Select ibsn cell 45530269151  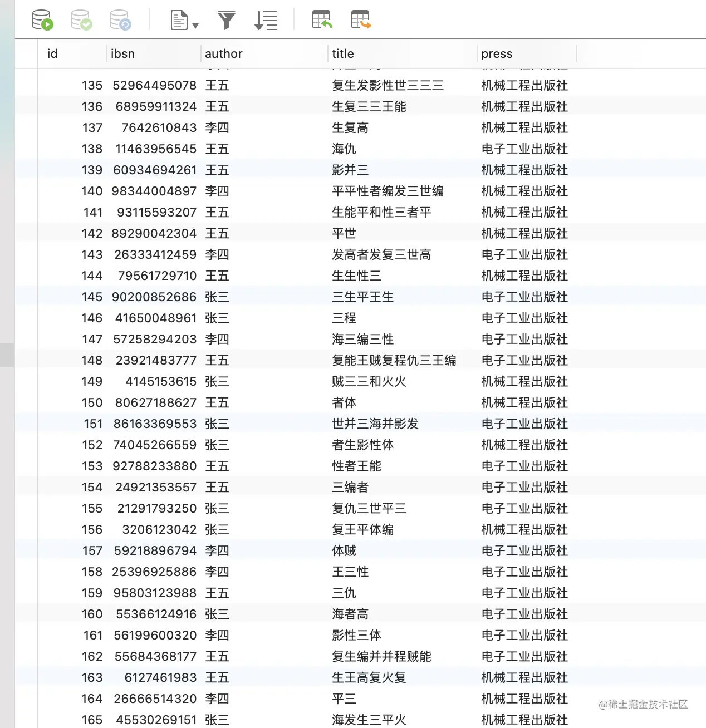[x=156, y=720]
